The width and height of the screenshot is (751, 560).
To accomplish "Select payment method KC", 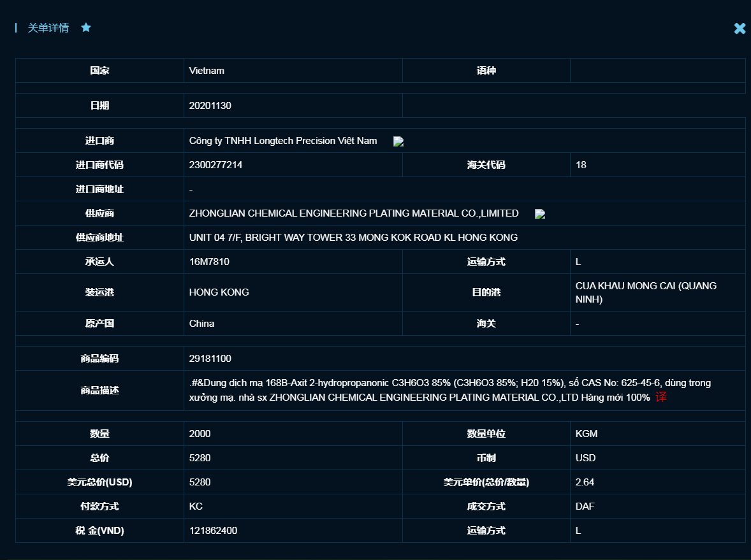I will point(196,506).
